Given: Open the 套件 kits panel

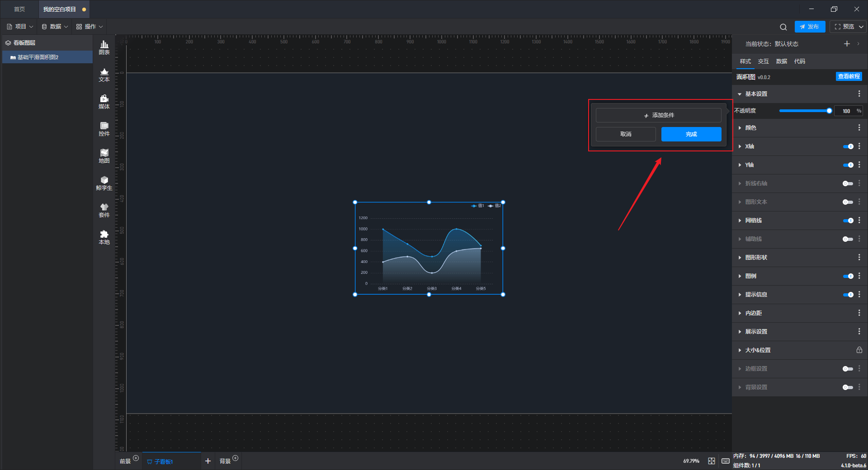Looking at the screenshot, I should 104,210.
